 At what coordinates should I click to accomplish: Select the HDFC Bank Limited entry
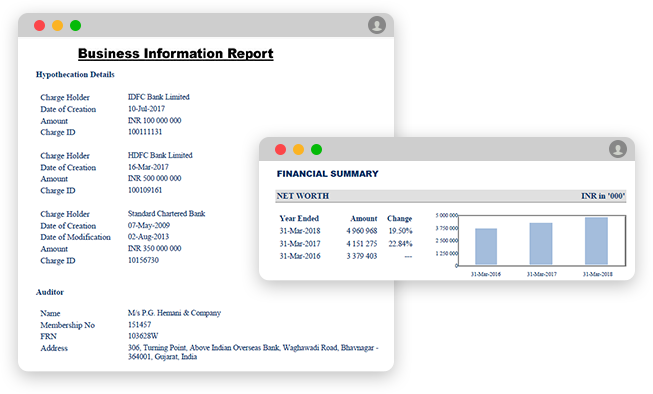(x=160, y=155)
